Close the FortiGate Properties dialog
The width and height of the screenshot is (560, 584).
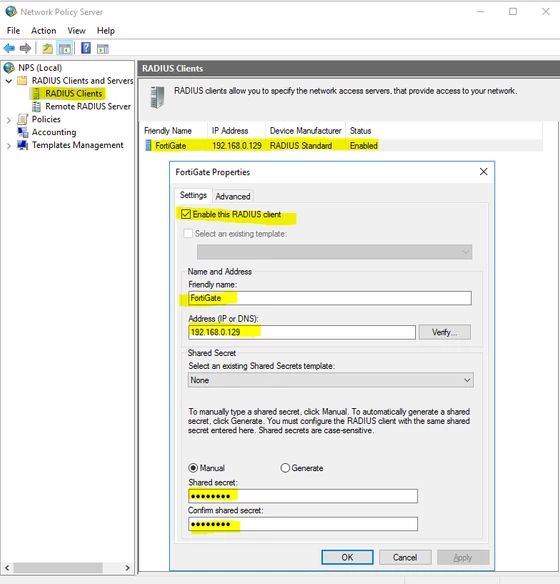[x=483, y=172]
